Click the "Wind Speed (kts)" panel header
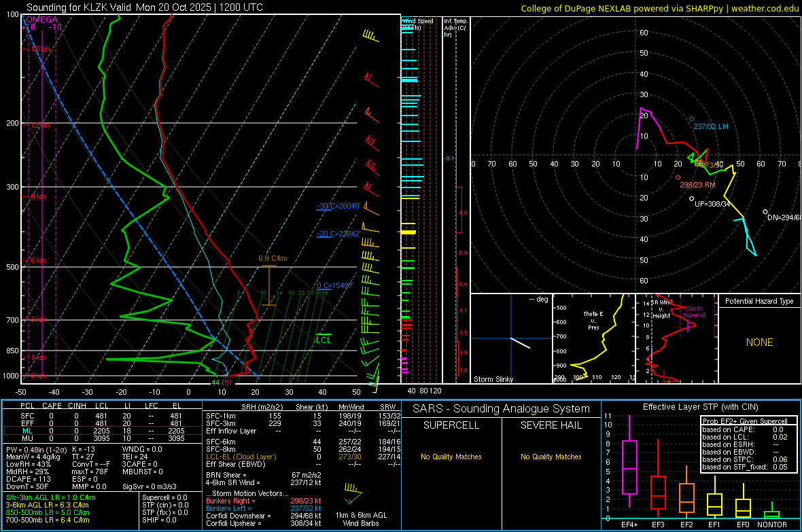 [417, 24]
